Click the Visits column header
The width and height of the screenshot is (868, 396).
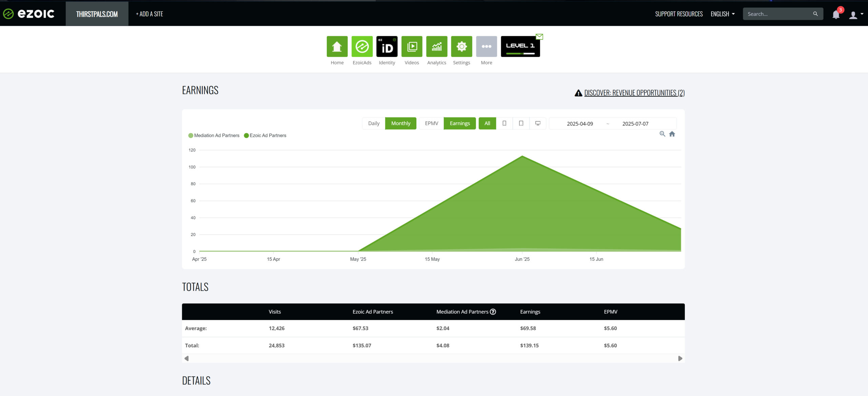coord(275,312)
